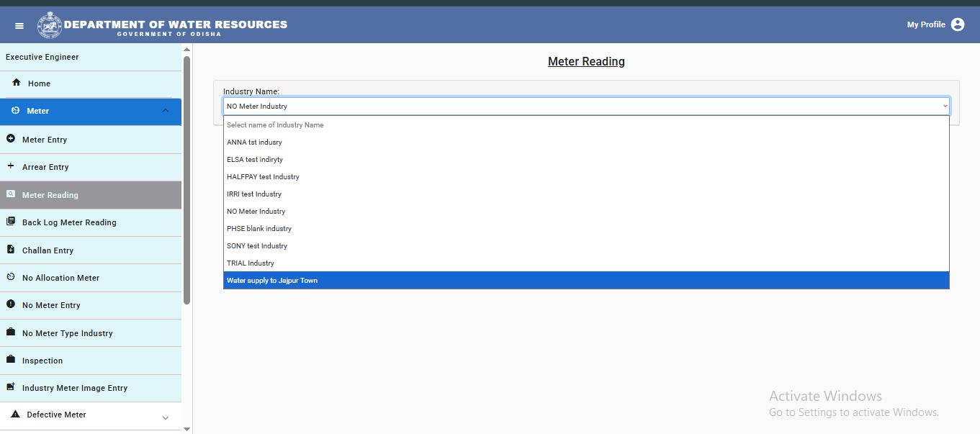980x434 pixels.
Task: Click the No Meter Type Industry briefcase icon
Action: tap(11, 333)
